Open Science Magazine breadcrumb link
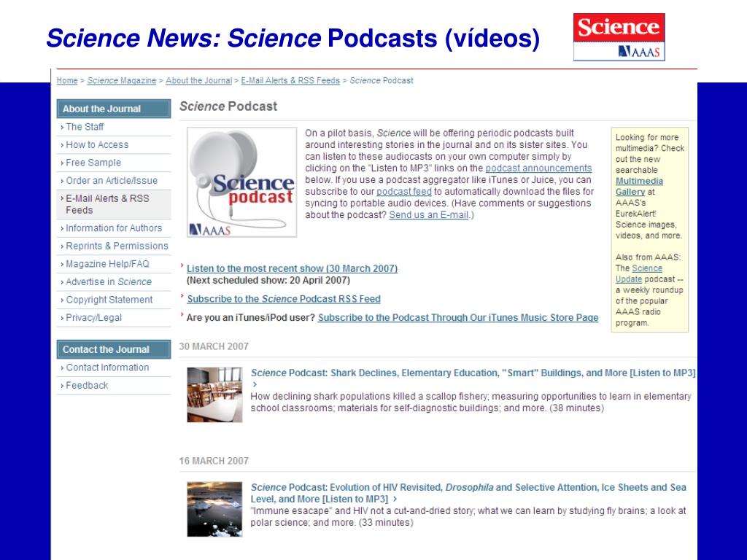 click(122, 80)
